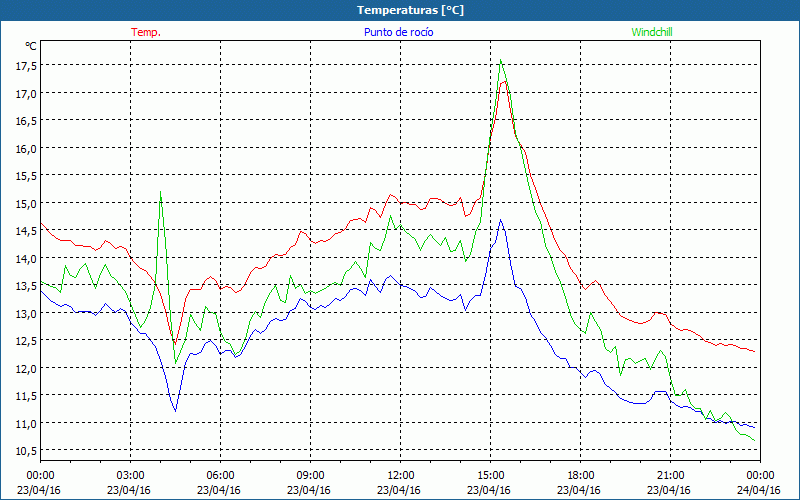Screen dimensions: 800x500
Task: Select the green Windchill legend label
Action: pyautogui.click(x=652, y=32)
